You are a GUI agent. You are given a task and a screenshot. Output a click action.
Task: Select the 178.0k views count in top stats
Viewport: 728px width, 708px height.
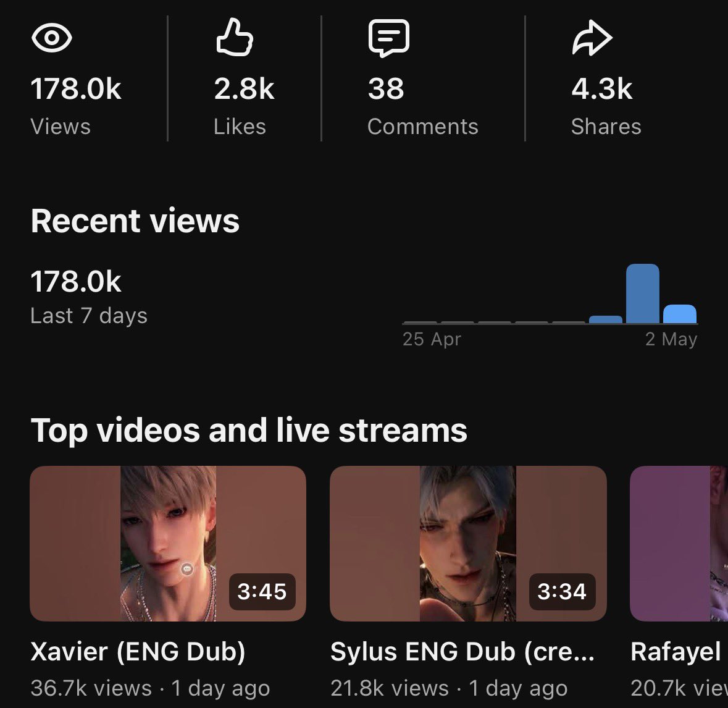76,88
